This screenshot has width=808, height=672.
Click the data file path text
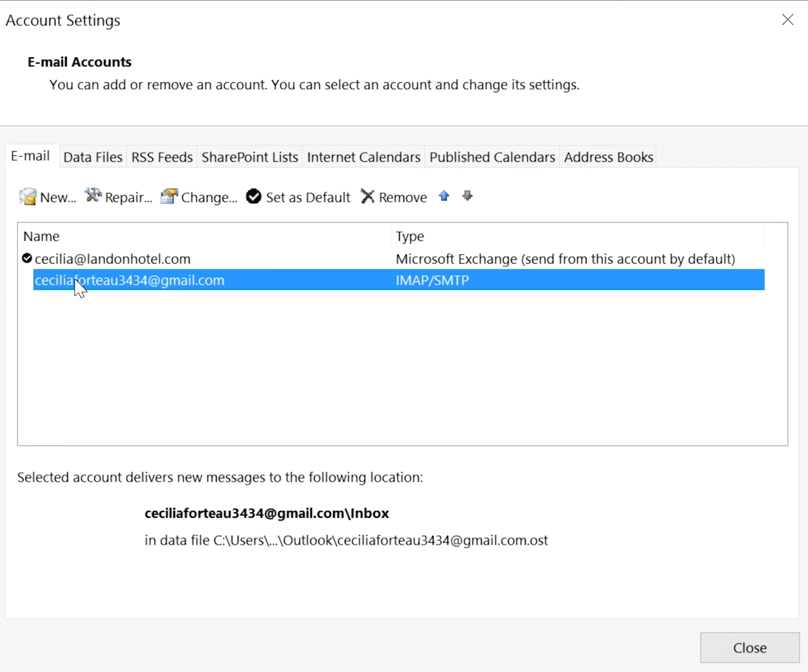[346, 541]
